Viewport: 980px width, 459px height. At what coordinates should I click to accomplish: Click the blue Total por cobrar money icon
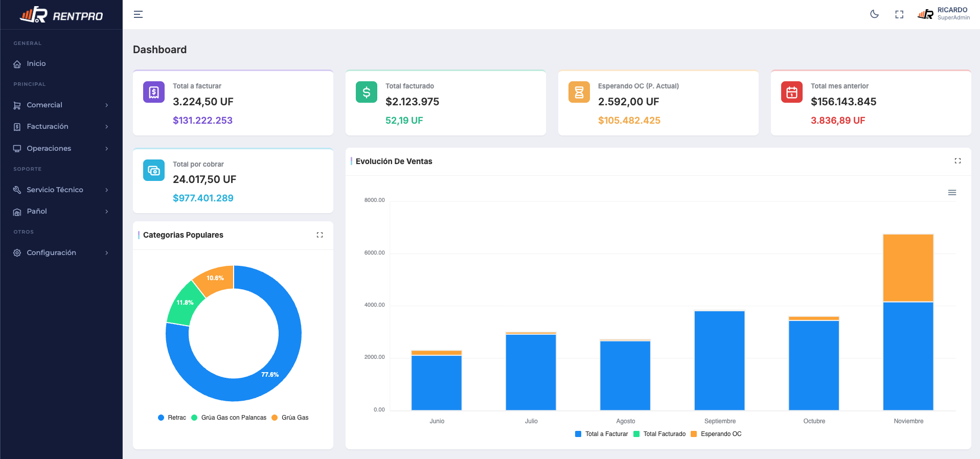(x=154, y=170)
